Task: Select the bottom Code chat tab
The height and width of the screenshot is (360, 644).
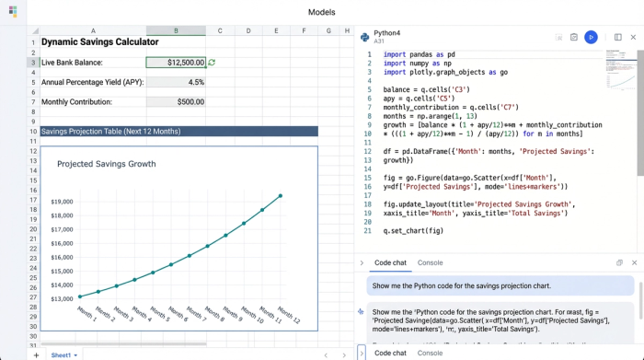Action: click(390, 353)
